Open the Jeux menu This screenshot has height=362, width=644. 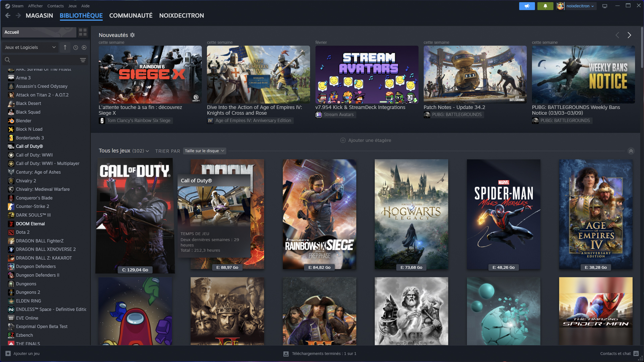point(72,6)
